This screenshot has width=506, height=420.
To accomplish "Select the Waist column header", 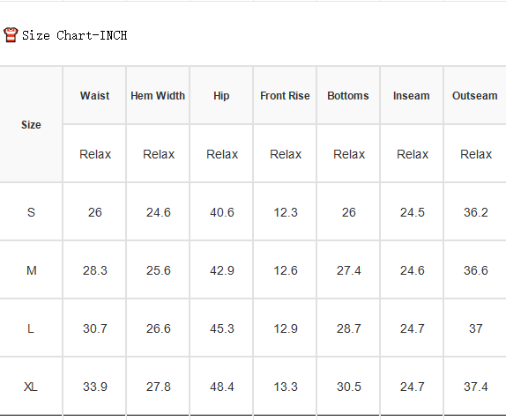I will [94, 95].
